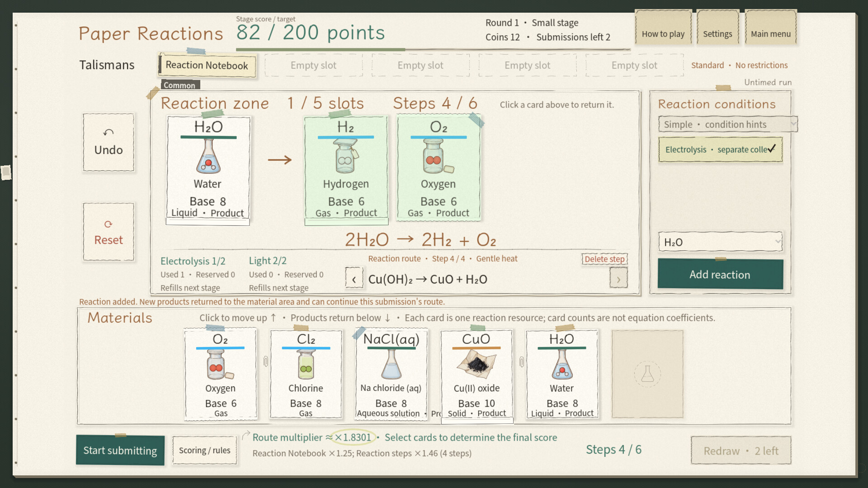The height and width of the screenshot is (488, 868).
Task: Click the Coins 12 counter
Action: 503,37
